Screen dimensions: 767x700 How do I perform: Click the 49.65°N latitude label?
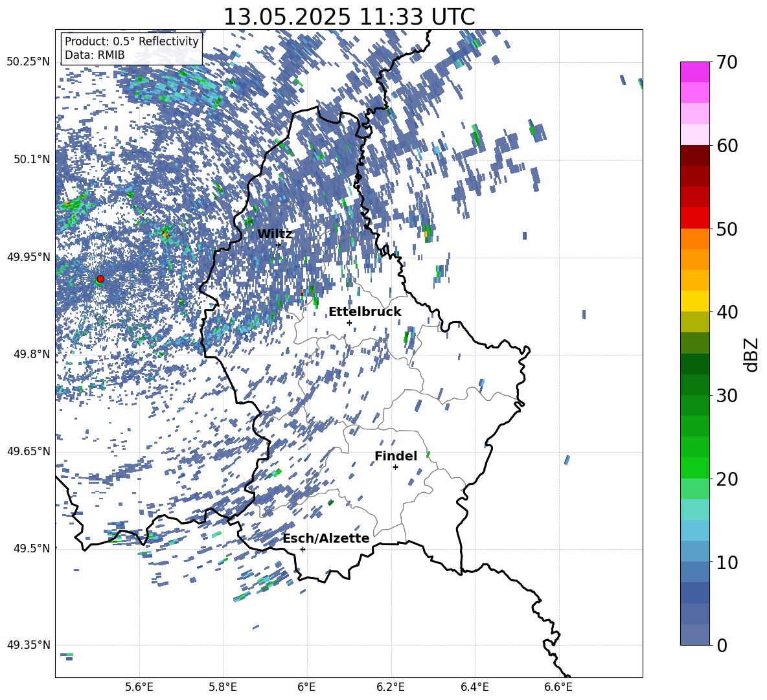[29, 451]
